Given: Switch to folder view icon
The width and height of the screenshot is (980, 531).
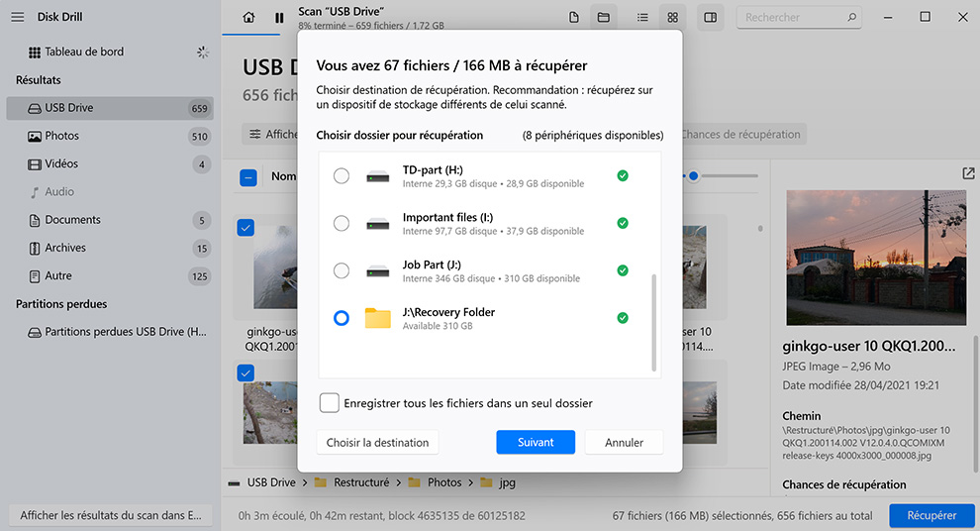Looking at the screenshot, I should point(604,18).
